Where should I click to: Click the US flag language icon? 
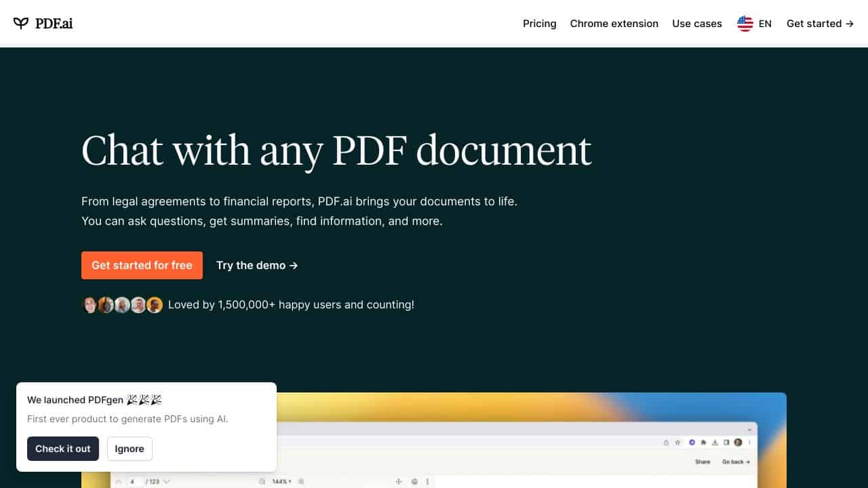[x=745, y=24]
